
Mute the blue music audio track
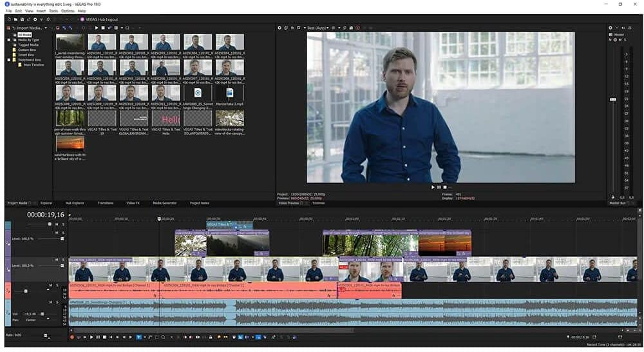(52, 302)
